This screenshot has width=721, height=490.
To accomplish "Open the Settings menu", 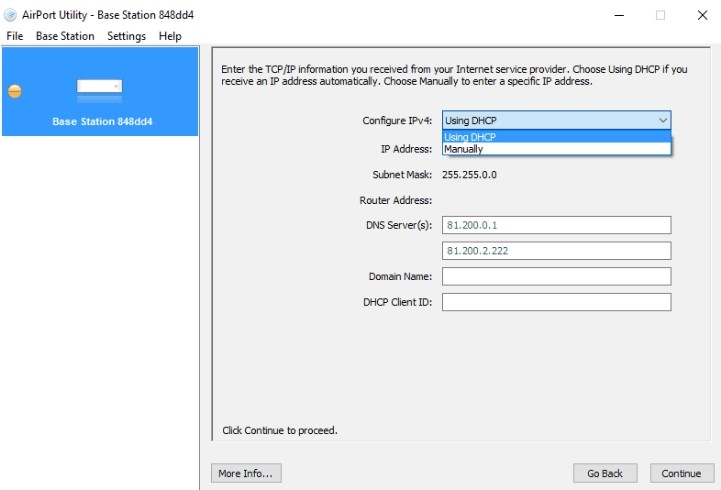I will (x=126, y=36).
